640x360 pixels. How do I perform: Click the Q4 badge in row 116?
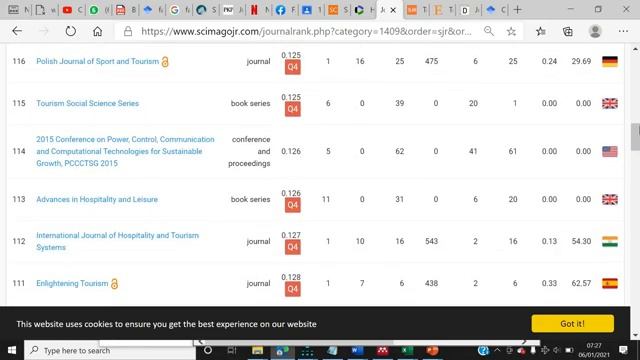pyautogui.click(x=292, y=67)
